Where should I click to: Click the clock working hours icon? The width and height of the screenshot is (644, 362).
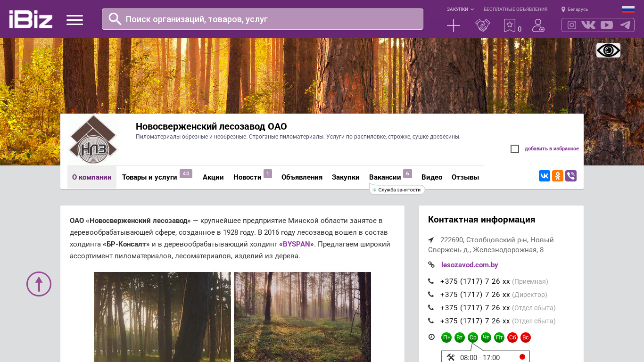click(431, 337)
